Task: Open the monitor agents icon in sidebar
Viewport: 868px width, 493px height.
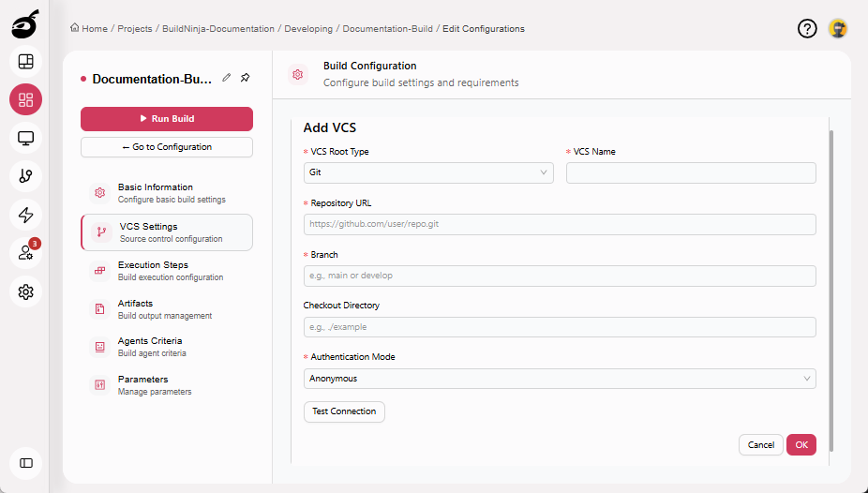Action: coord(25,138)
